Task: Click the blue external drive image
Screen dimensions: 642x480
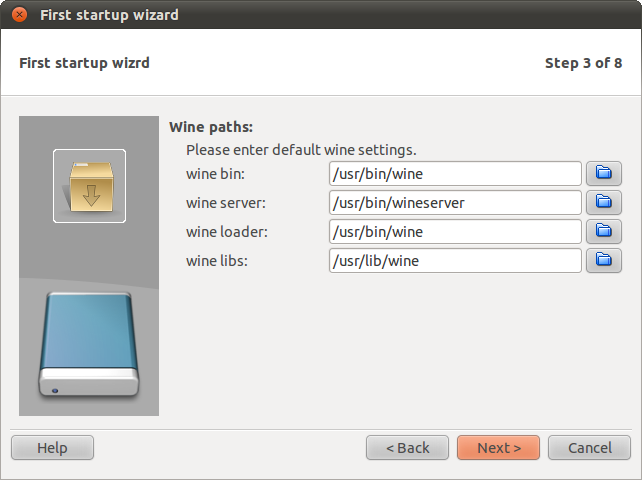Action: 89,344
